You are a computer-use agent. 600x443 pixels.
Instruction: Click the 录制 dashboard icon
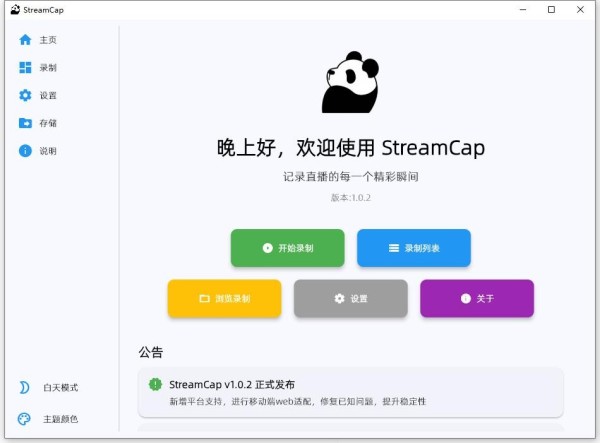pos(25,68)
